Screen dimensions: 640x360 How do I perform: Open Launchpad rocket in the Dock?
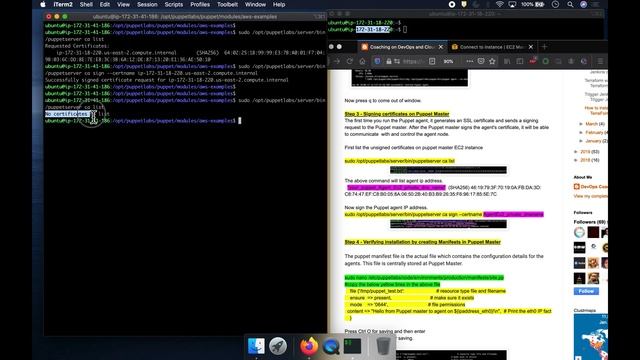(x=278, y=346)
